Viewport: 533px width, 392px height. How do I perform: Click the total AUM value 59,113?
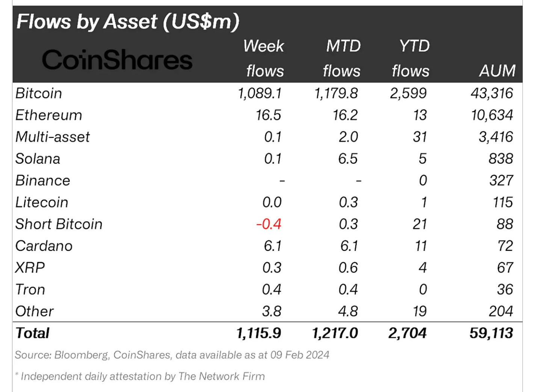[491, 333]
